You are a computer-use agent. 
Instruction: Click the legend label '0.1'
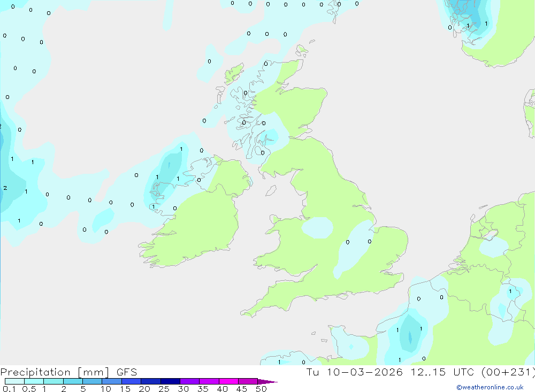coord(9,389)
